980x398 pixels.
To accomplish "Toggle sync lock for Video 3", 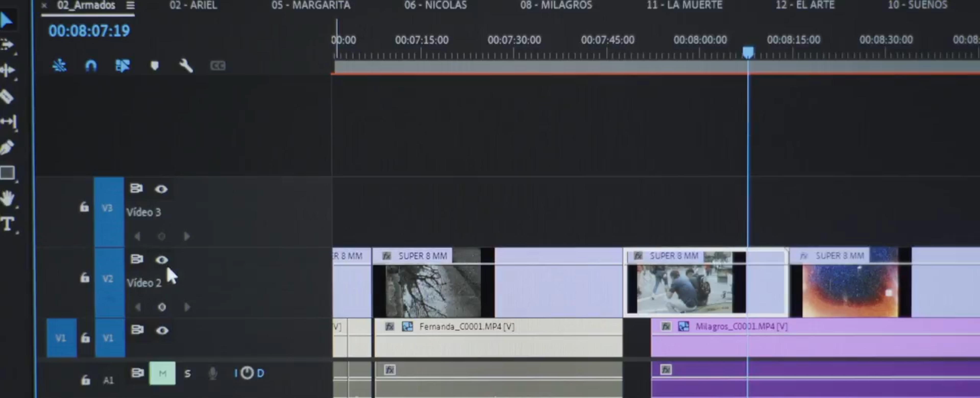I will pyautogui.click(x=137, y=188).
